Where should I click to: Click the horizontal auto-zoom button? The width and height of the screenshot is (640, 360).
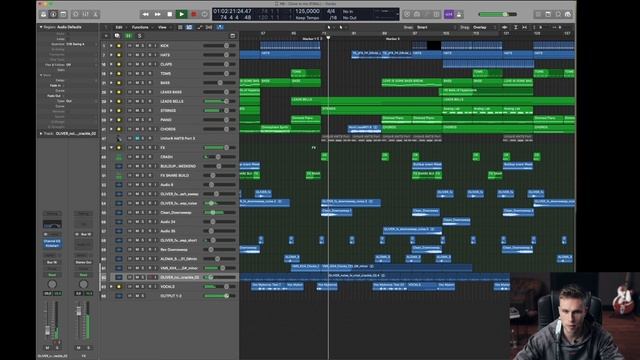click(x=525, y=27)
